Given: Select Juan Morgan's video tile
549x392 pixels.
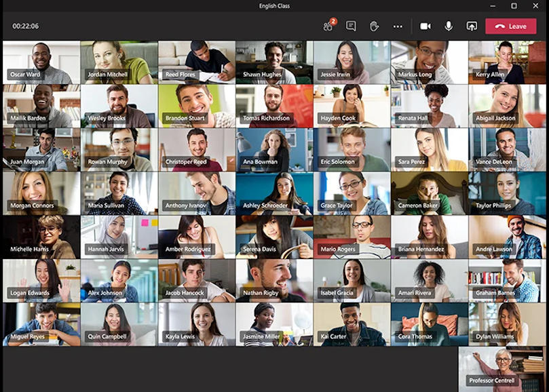Looking at the screenshot, I should coord(41,150).
